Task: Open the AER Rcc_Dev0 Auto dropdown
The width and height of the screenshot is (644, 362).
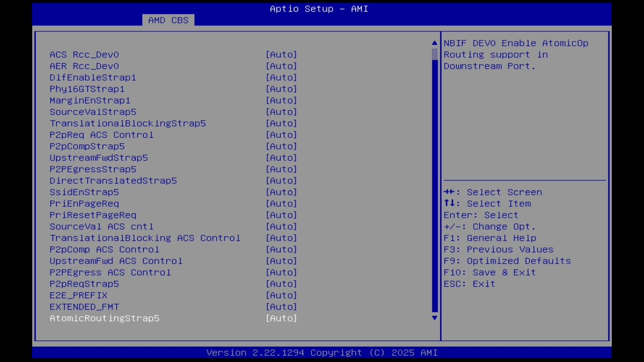Action: tap(281, 66)
